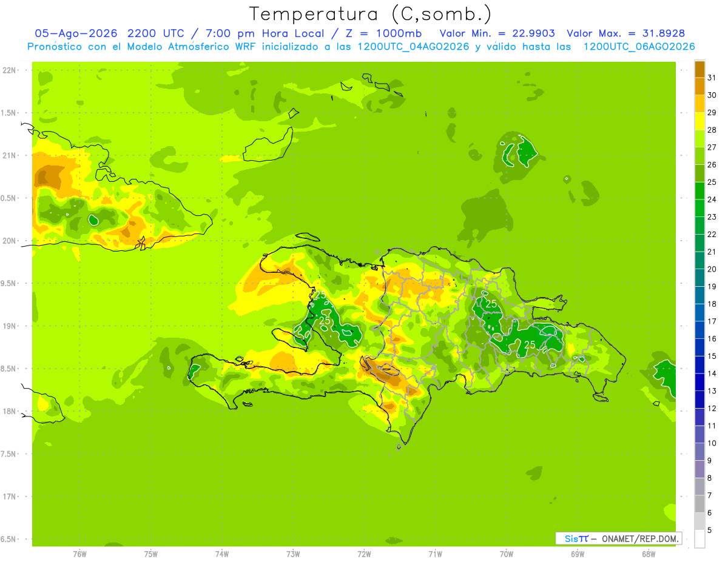Click the orange swatch between legend labels 30 and 31
728x562 pixels.
tap(699, 86)
